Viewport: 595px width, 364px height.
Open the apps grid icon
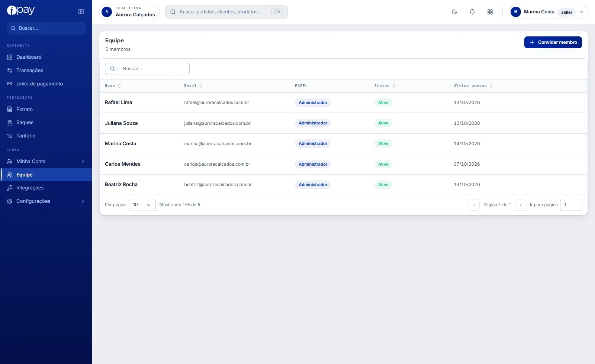coord(490,12)
